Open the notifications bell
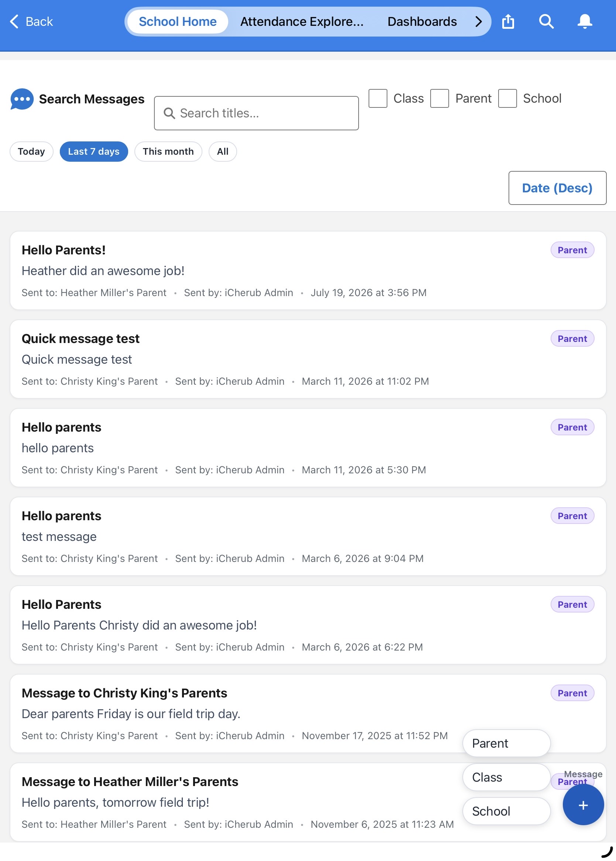This screenshot has height=861, width=616. (585, 21)
